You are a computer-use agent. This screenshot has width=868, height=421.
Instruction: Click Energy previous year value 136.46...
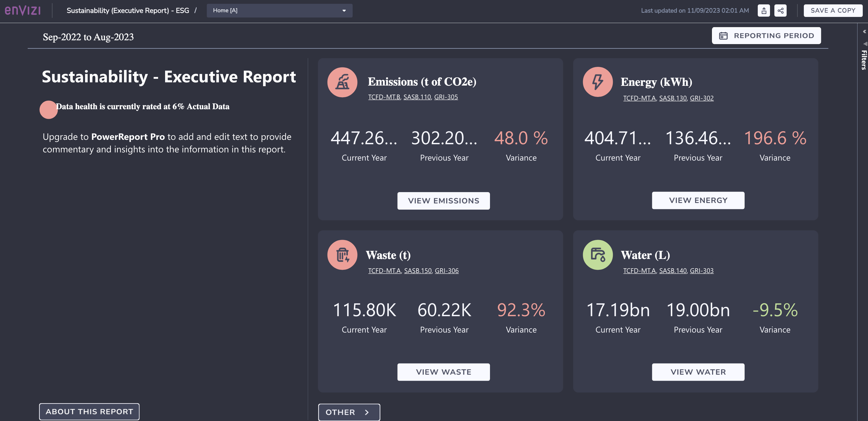698,138
